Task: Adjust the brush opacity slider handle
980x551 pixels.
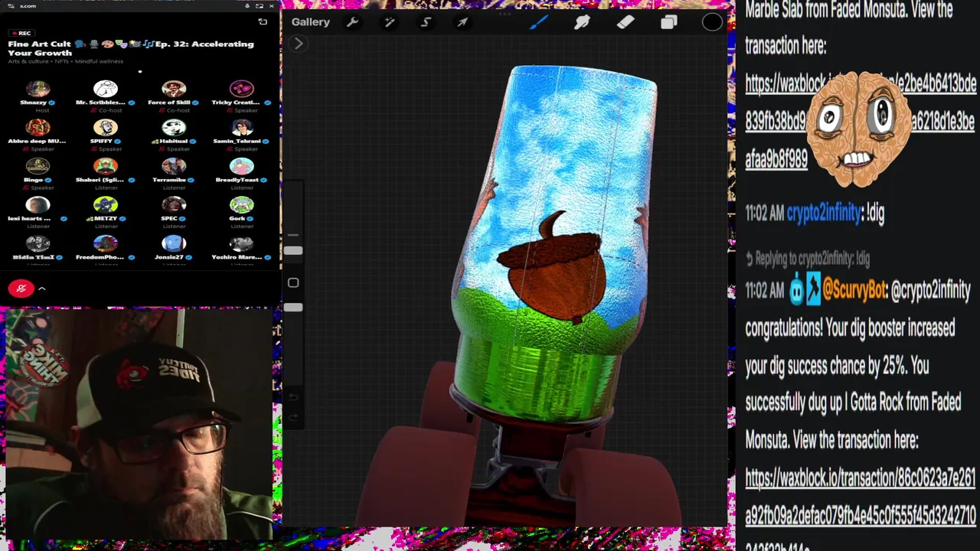Action: [x=293, y=307]
